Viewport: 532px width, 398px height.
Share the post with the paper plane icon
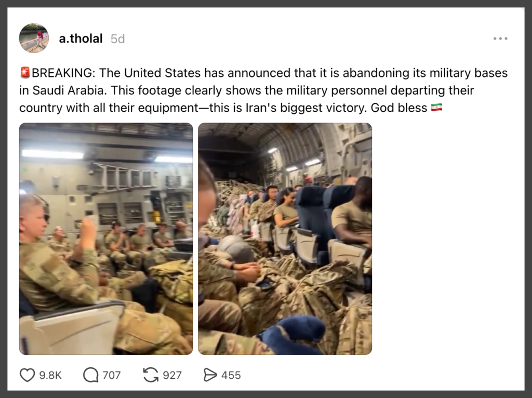pos(210,375)
